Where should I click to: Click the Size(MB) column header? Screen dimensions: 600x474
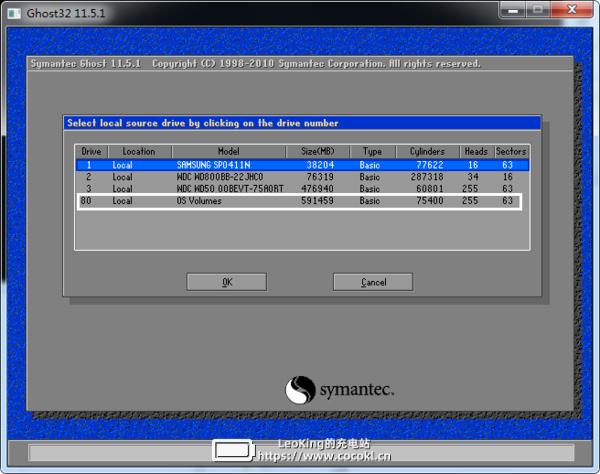[318, 151]
